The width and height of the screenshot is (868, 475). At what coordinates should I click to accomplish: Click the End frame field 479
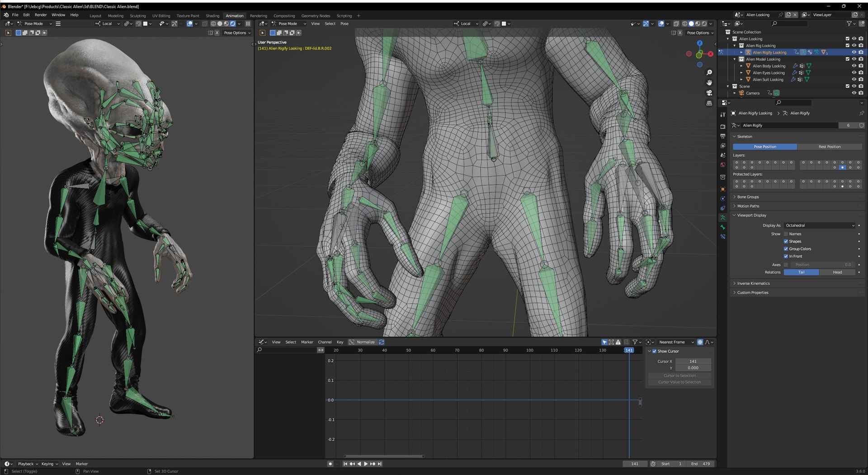click(x=700, y=464)
